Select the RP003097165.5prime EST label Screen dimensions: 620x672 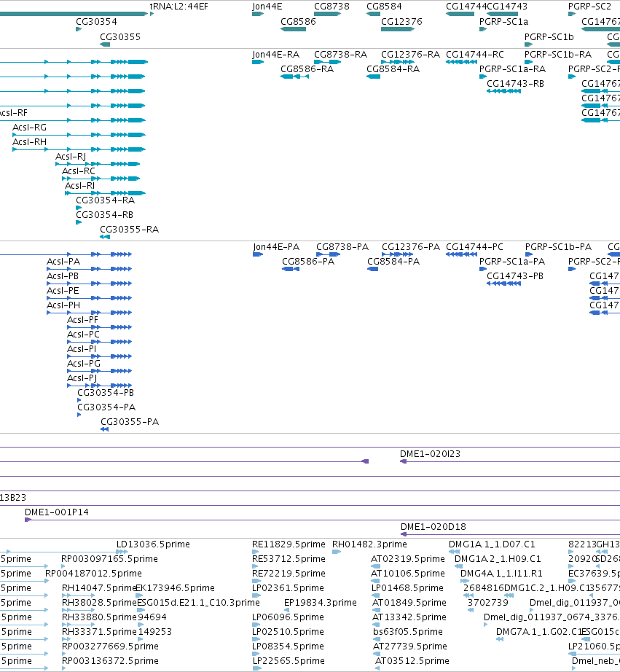tap(109, 559)
